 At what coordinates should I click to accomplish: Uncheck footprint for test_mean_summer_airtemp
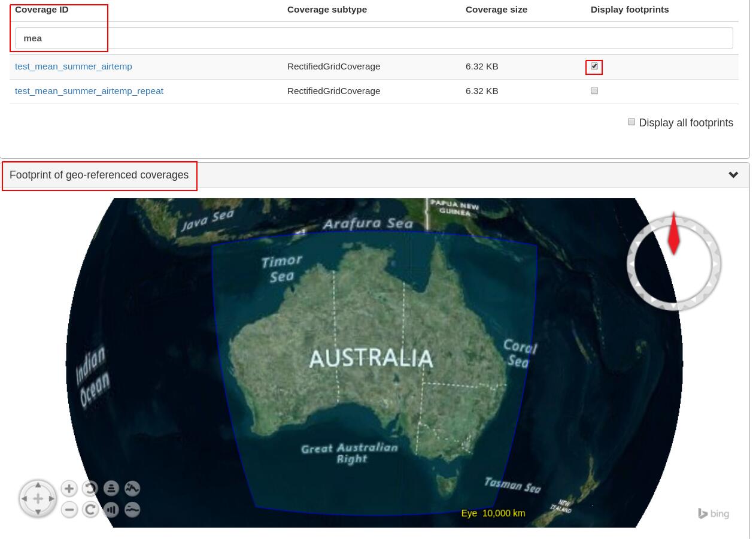point(594,66)
